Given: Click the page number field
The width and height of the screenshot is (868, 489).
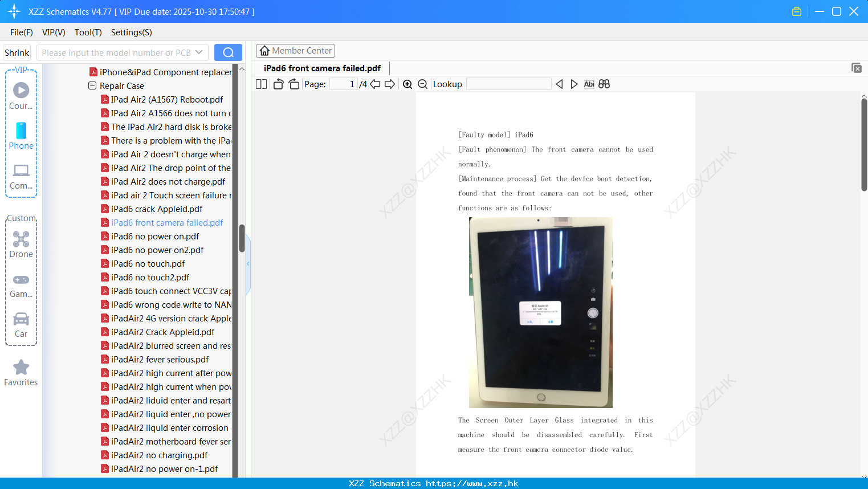Looking at the screenshot, I should point(343,84).
